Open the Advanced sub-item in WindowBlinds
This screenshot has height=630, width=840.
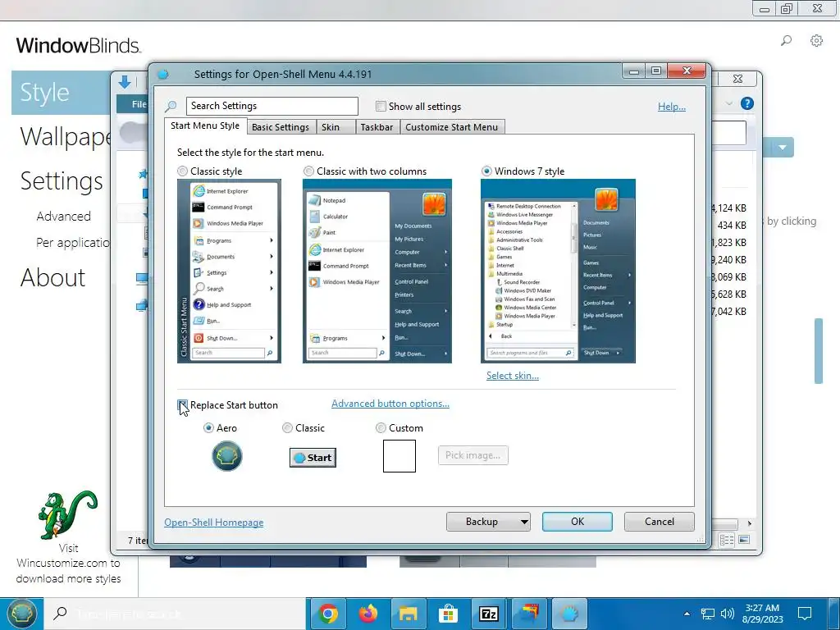[64, 216]
